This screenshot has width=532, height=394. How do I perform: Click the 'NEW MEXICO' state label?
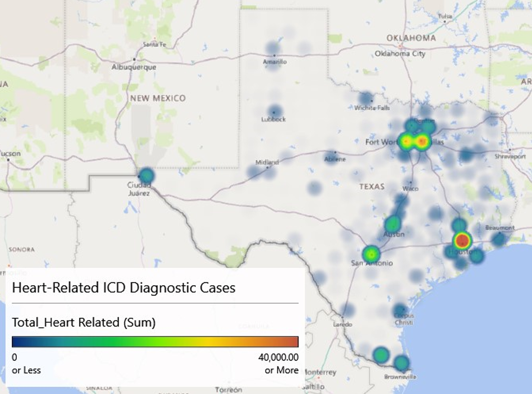point(158,98)
